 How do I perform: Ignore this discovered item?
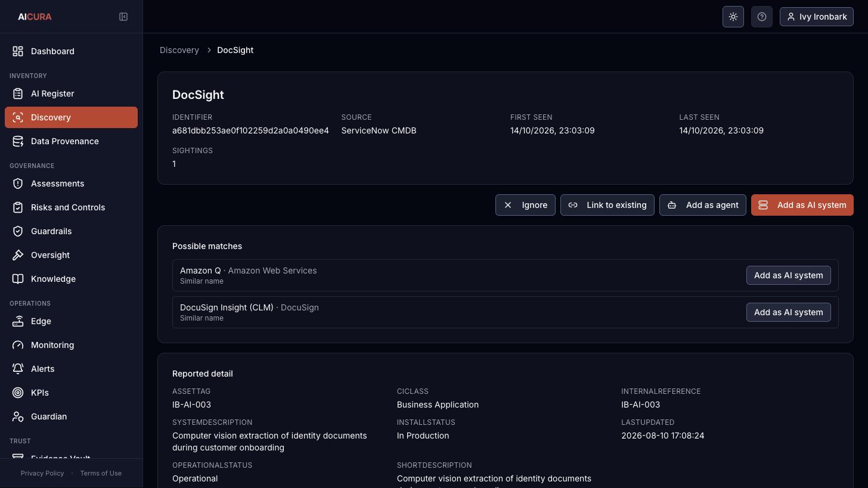coord(525,205)
